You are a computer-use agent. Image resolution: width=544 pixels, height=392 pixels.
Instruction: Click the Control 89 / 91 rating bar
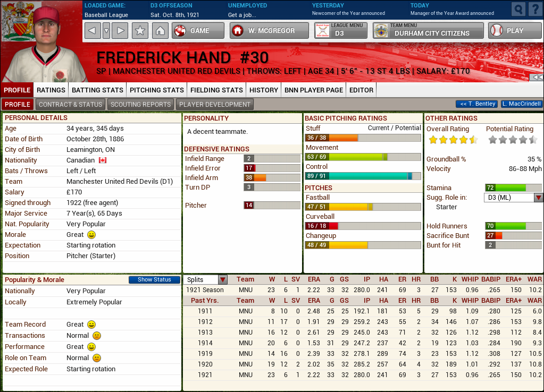coord(363,176)
